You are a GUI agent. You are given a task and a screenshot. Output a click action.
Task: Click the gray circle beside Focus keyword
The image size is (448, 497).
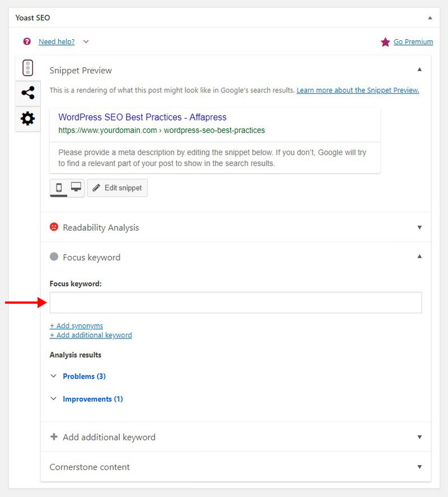point(55,257)
